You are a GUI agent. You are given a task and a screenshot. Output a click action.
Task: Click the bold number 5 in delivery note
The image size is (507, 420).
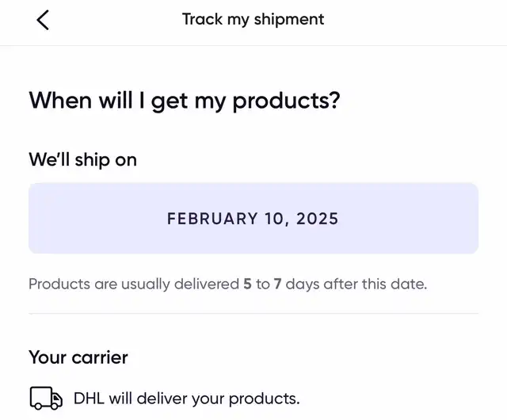coord(246,284)
